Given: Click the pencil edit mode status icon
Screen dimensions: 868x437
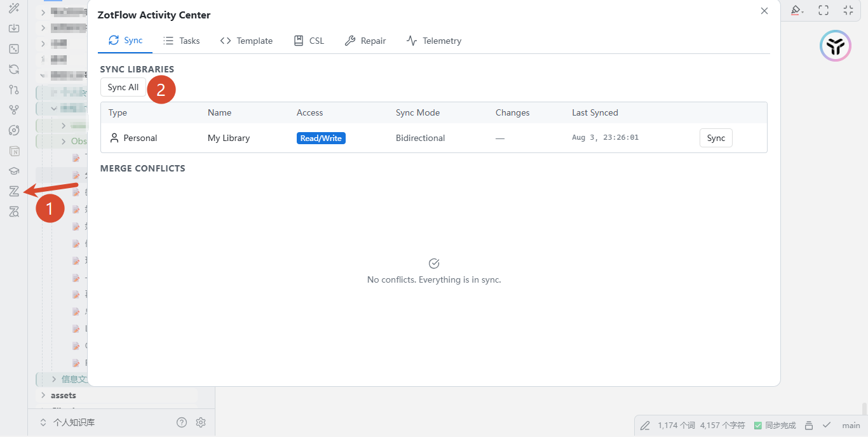Looking at the screenshot, I should pyautogui.click(x=645, y=426).
